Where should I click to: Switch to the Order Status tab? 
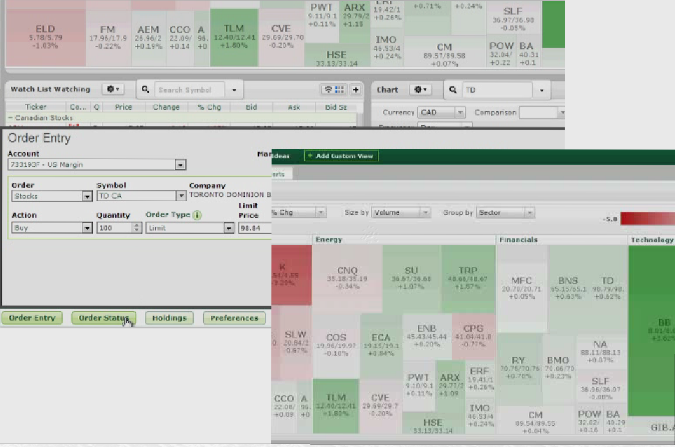[x=102, y=318]
